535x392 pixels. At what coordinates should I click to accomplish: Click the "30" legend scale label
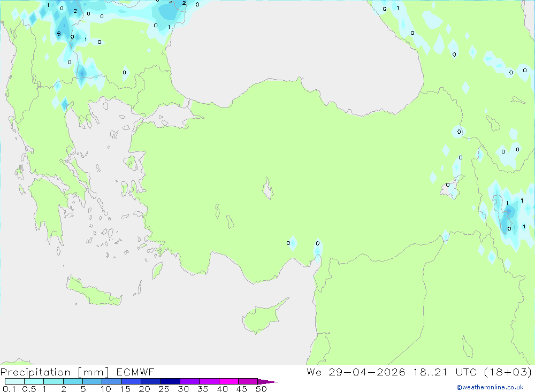tap(183, 389)
